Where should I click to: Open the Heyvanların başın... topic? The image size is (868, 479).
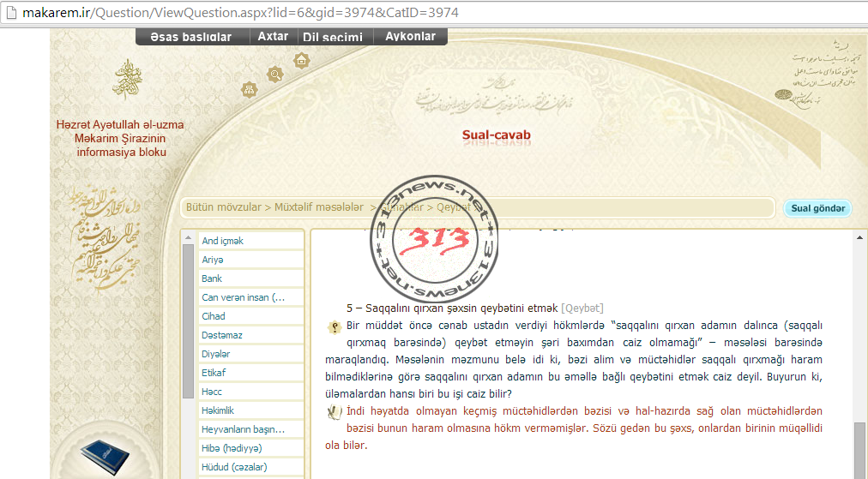251,429
